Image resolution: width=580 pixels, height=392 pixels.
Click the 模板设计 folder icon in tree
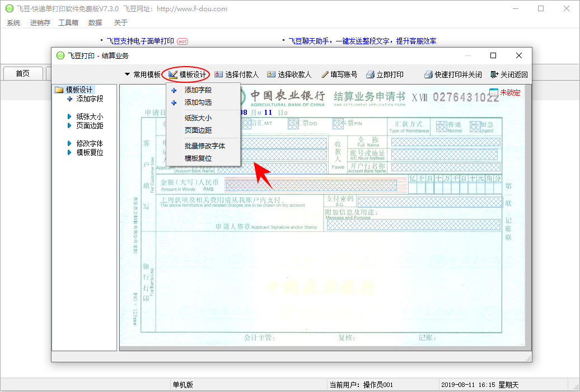pyautogui.click(x=59, y=90)
